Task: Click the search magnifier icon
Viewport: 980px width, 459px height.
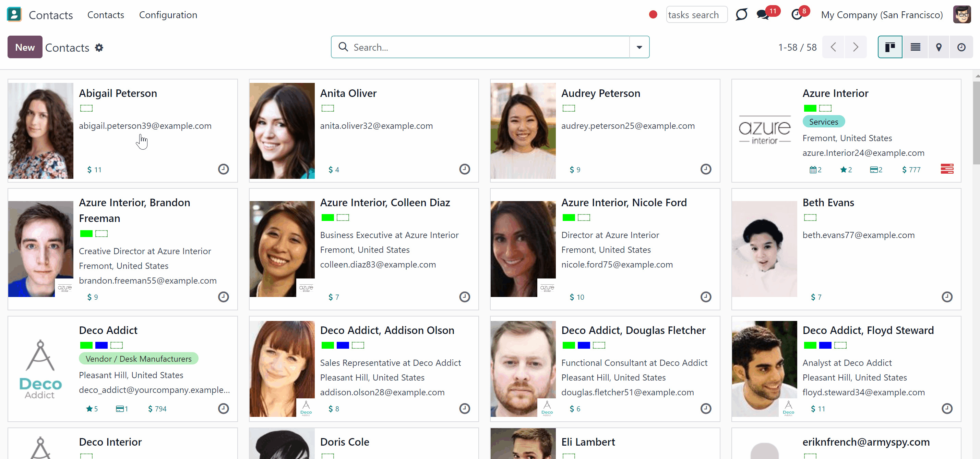Action: pos(343,47)
